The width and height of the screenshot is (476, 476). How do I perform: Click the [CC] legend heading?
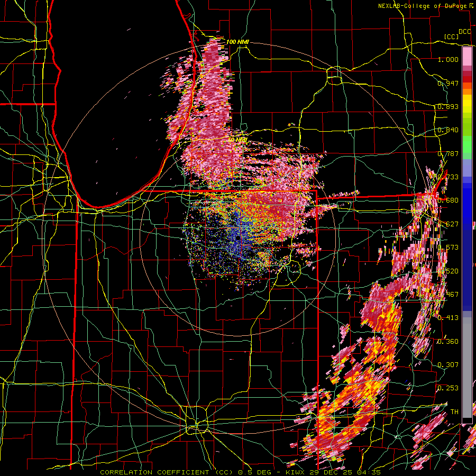(x=452, y=36)
